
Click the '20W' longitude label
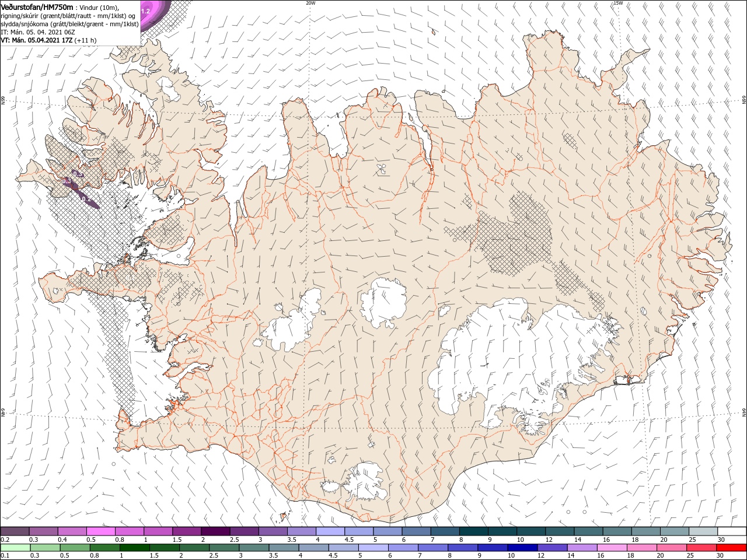[310, 3]
